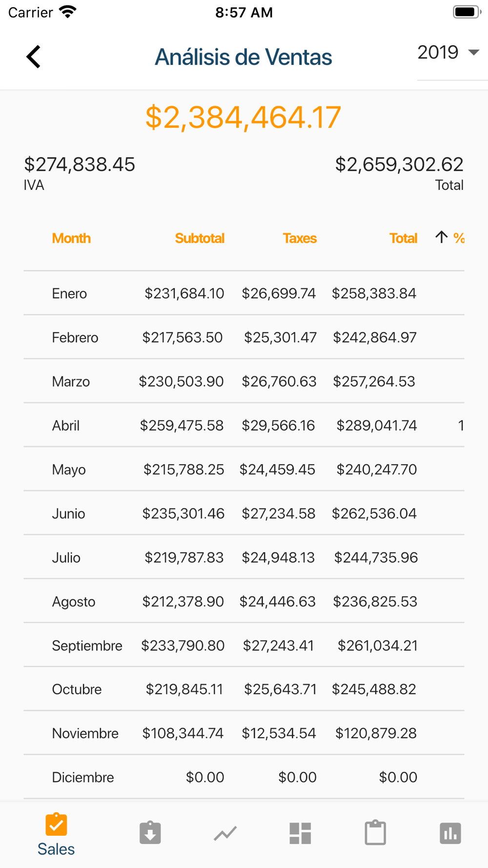The width and height of the screenshot is (488, 868).
Task: Sort table by Subtotal column header
Action: [200, 238]
